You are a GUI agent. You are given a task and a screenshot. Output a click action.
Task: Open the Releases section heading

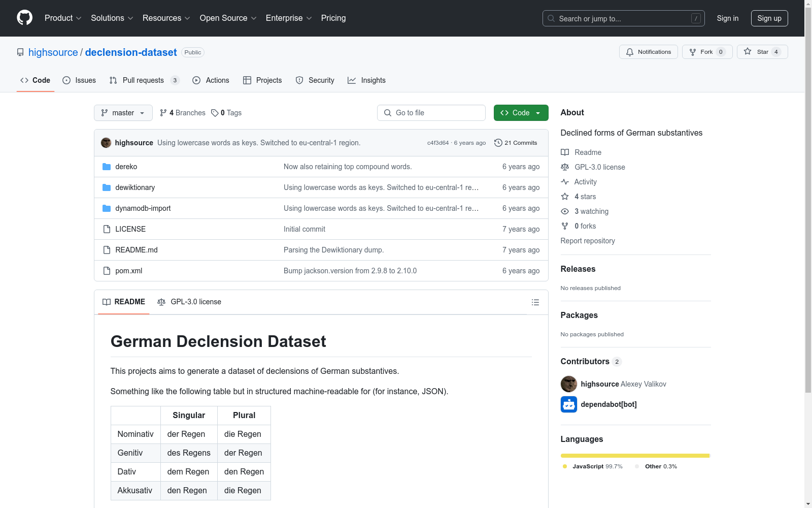(578, 269)
